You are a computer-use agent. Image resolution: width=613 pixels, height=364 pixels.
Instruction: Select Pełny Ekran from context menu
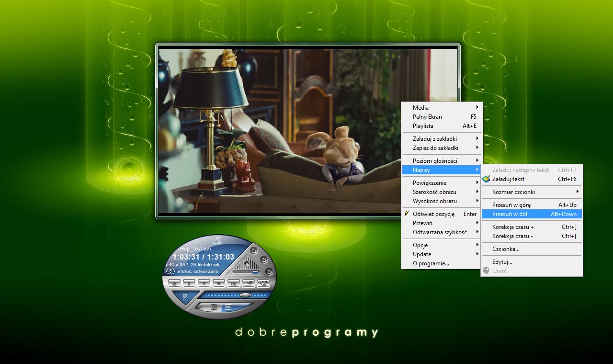pyautogui.click(x=442, y=116)
